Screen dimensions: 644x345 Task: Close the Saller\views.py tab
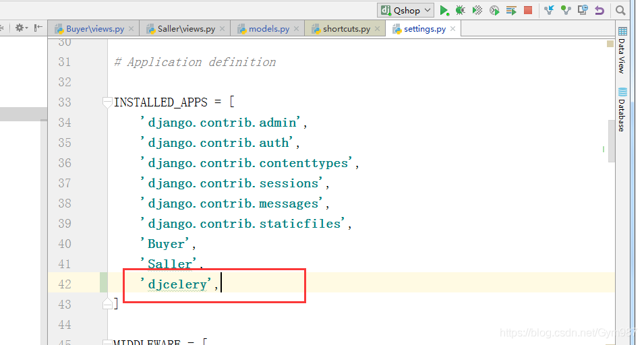click(x=222, y=29)
